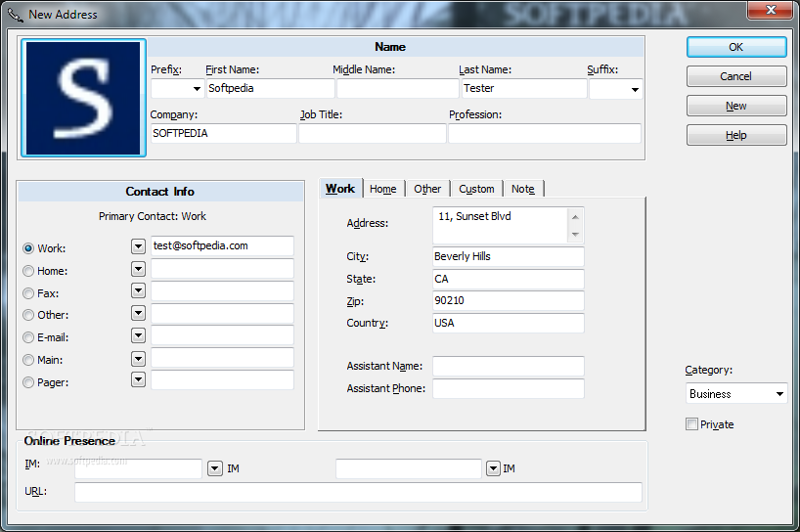Viewport: 800px width, 532px height.
Task: Open the Other contact type dropdown arrow
Action: (138, 313)
